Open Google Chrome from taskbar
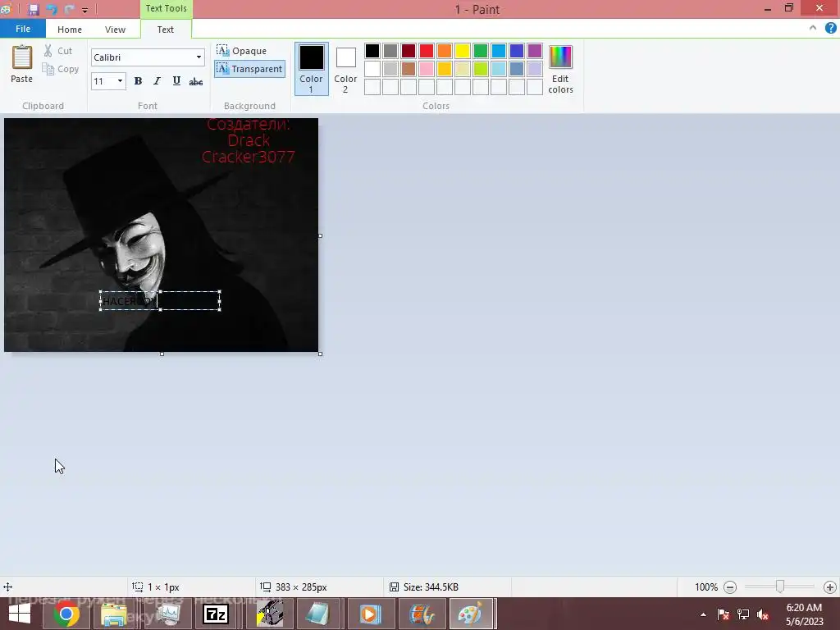 [x=66, y=614]
